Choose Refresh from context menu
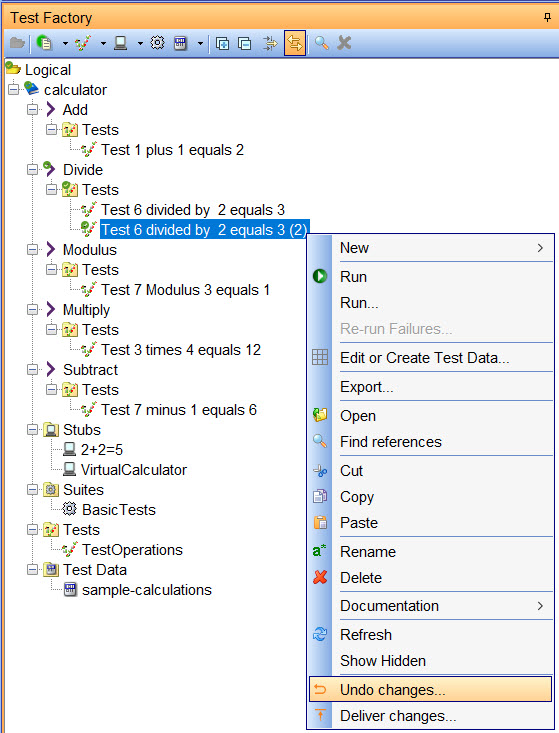The width and height of the screenshot is (559, 733). (430, 635)
